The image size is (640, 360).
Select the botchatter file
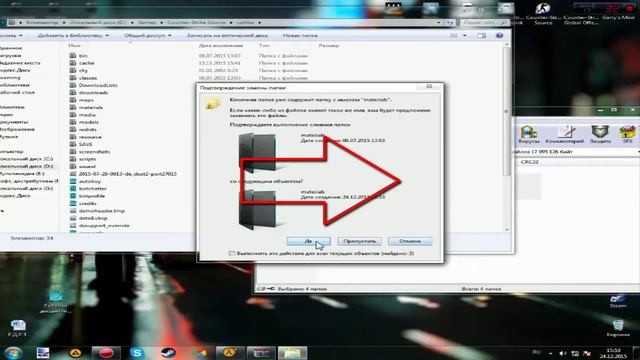click(x=93, y=189)
